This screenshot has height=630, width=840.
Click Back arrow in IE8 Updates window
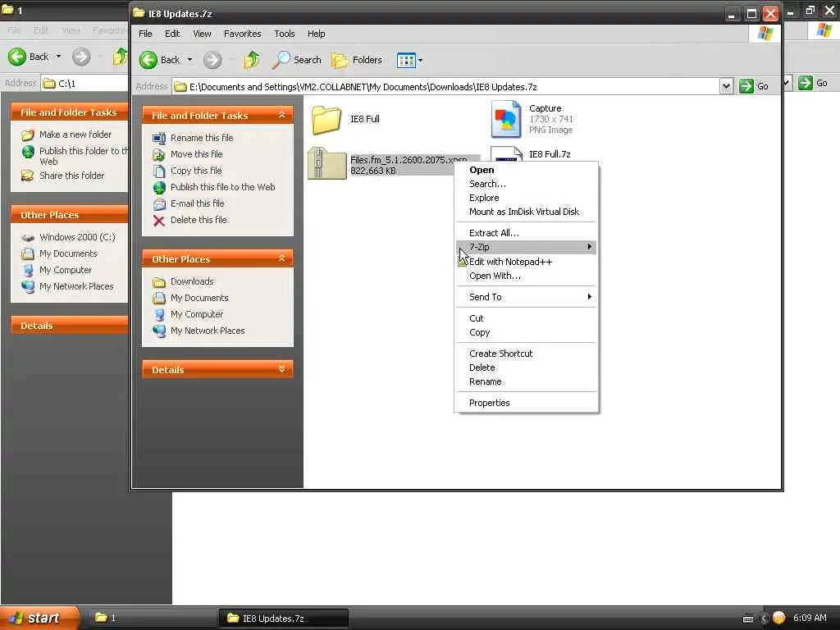pos(148,60)
